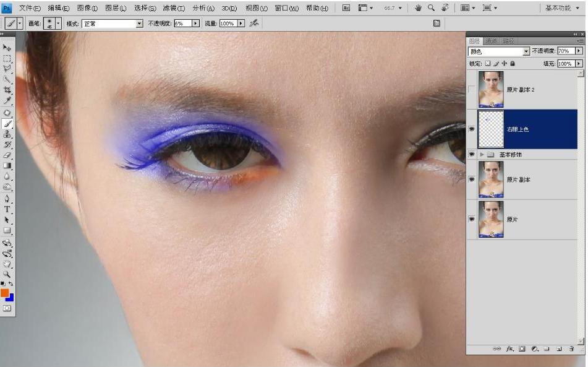This screenshot has width=588, height=367.
Task: Enable airbrush mode in options bar
Action: point(254,24)
